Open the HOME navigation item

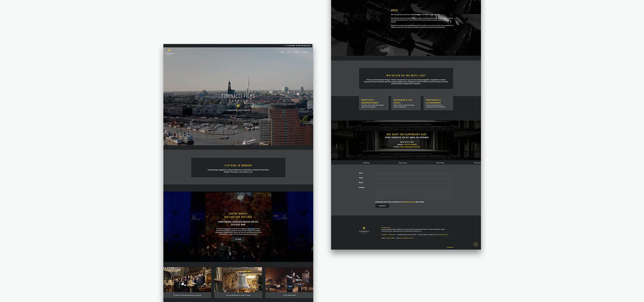point(282,53)
